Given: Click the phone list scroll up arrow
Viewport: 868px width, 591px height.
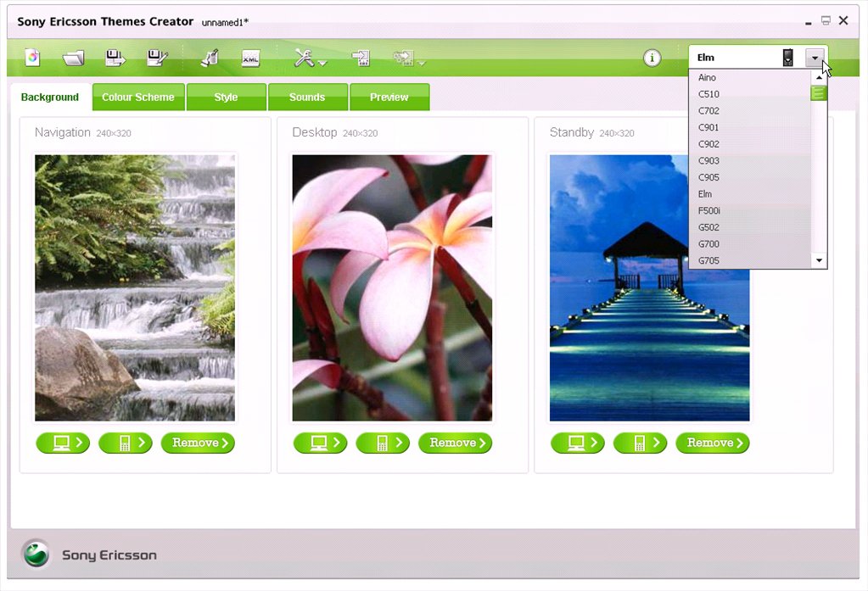Looking at the screenshot, I should coord(819,77).
